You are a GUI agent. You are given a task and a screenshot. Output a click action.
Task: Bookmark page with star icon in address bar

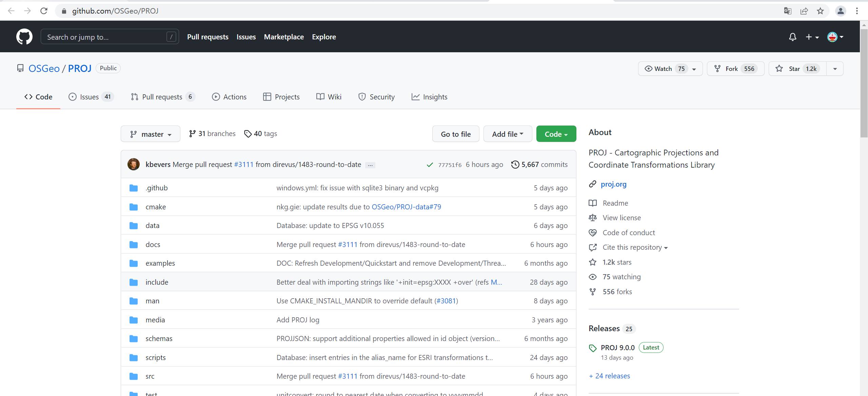coord(820,11)
